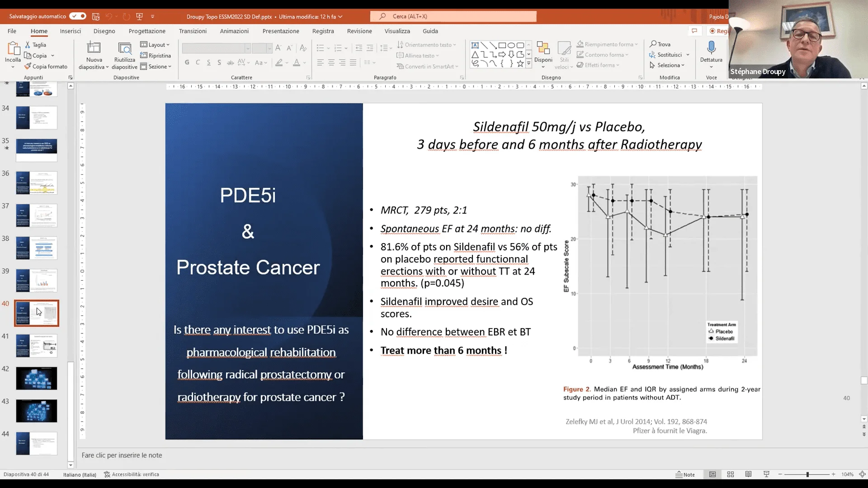
Task: Open the Visualizza tab
Action: click(x=397, y=31)
